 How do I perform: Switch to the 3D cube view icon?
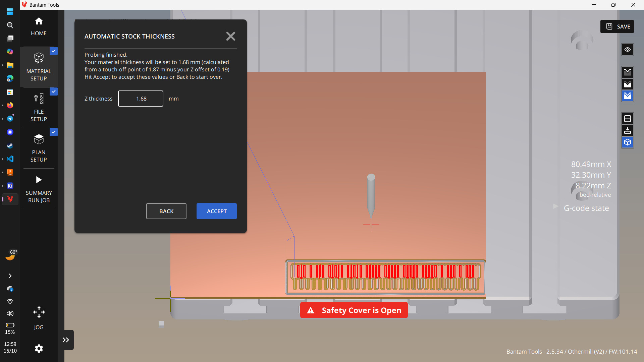point(628,142)
